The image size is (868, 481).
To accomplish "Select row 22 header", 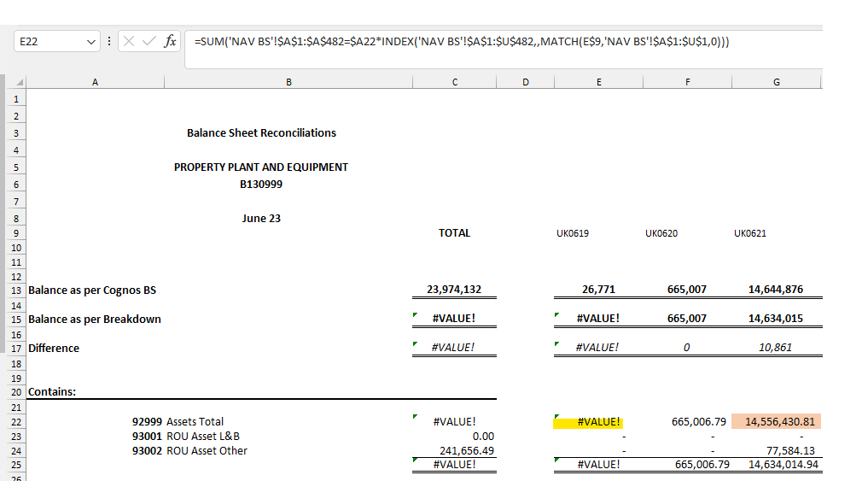I will coord(16,422).
